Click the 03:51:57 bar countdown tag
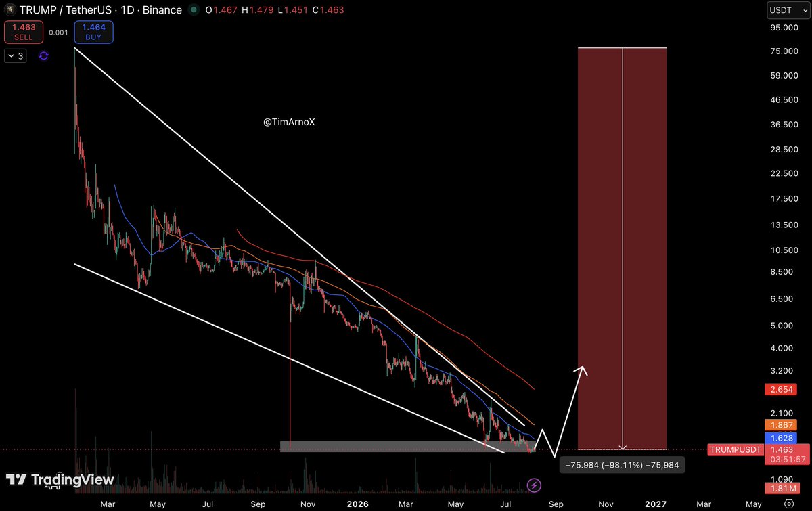Viewport: 812px width, 511px height. [x=786, y=460]
